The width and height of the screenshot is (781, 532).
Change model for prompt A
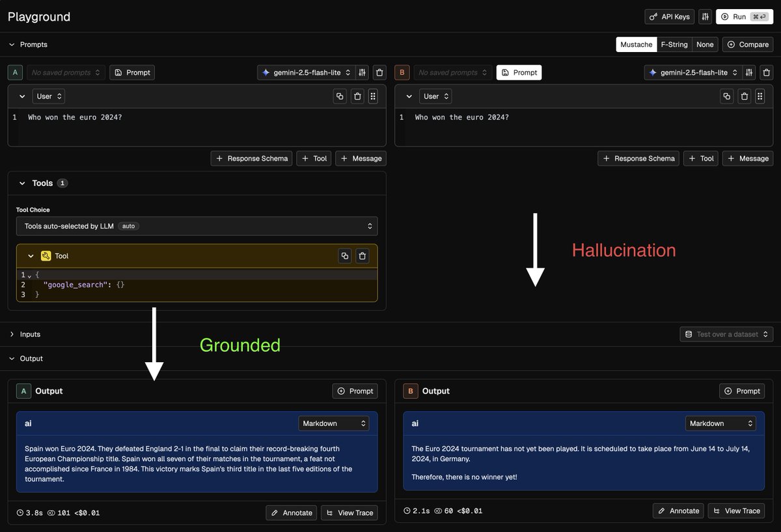coord(305,72)
